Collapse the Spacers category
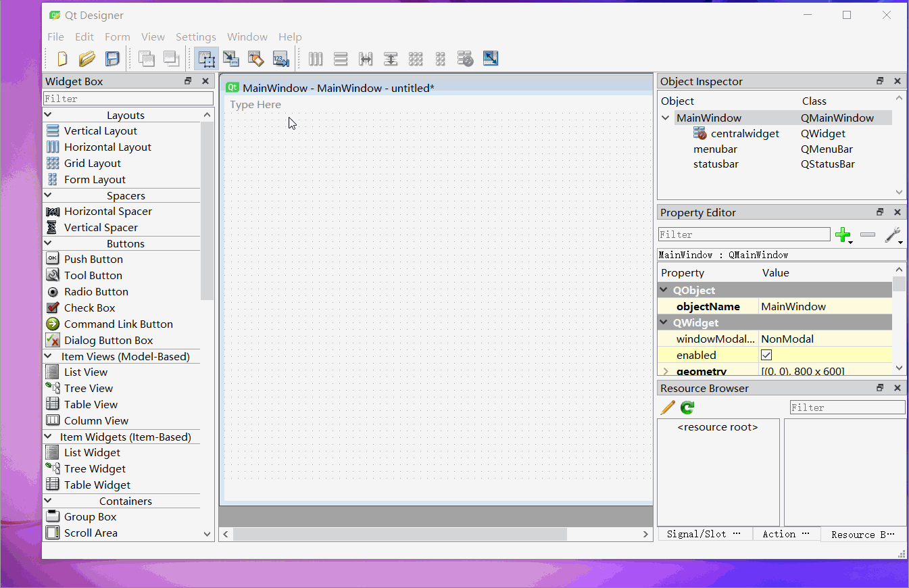 pos(48,195)
